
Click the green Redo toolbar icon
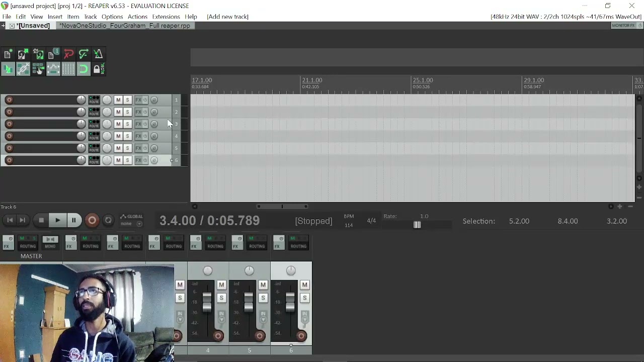(x=84, y=54)
